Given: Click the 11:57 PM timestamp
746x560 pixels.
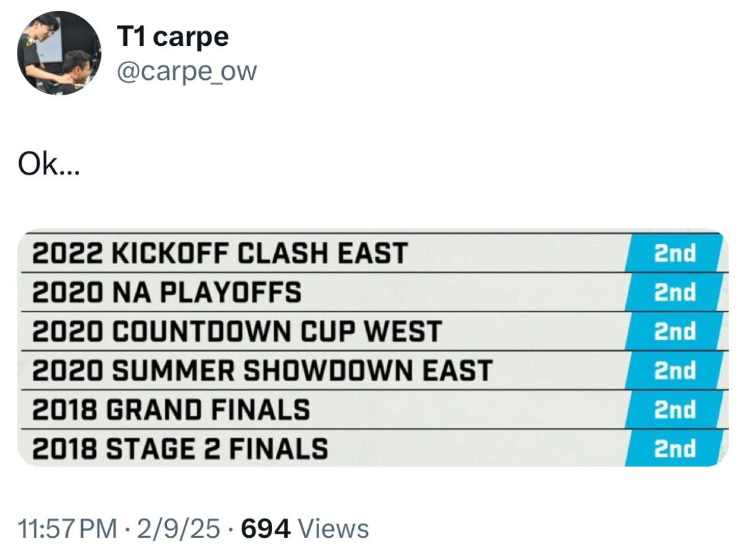Looking at the screenshot, I should tap(67, 528).
